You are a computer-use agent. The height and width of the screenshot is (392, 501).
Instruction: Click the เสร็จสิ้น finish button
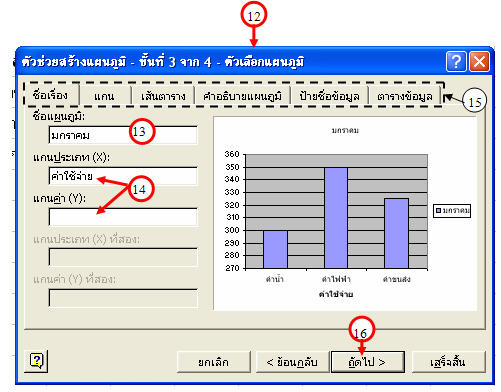tap(448, 362)
